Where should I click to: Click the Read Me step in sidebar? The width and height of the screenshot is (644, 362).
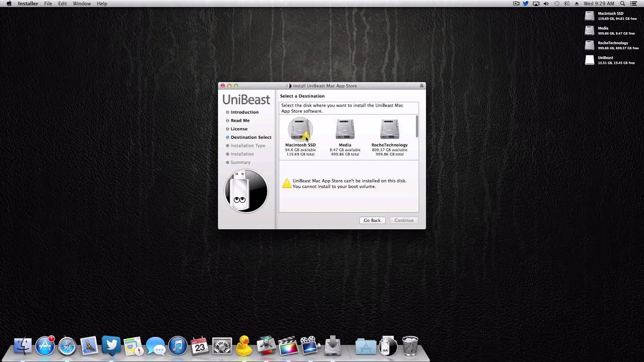[240, 121]
